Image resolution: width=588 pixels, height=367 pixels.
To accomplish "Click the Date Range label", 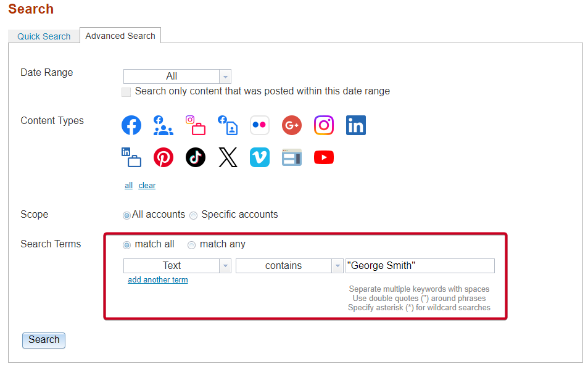I will 47,72.
